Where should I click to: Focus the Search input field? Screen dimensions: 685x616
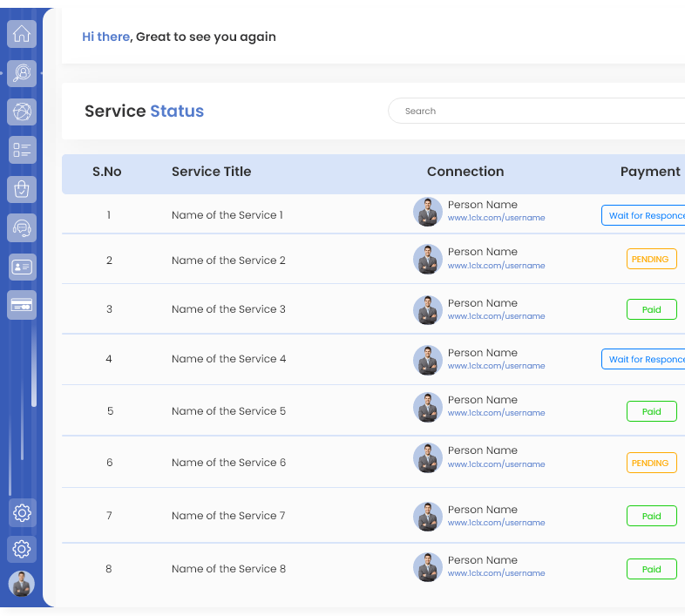(537, 111)
